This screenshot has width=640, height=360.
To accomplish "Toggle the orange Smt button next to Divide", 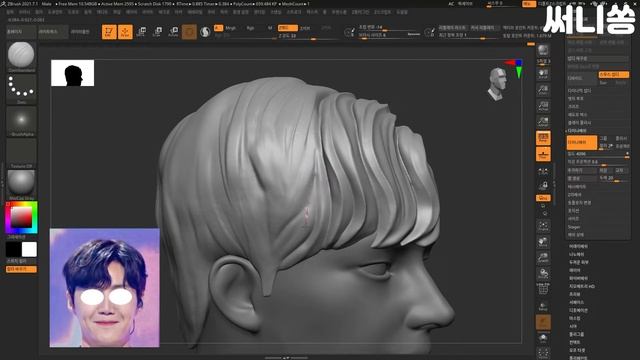I will tap(613, 75).
